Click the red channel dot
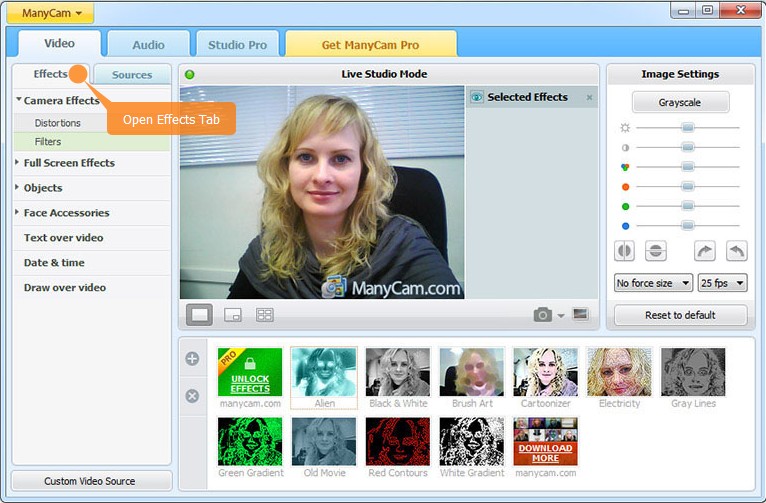The width and height of the screenshot is (766, 503). [x=625, y=187]
